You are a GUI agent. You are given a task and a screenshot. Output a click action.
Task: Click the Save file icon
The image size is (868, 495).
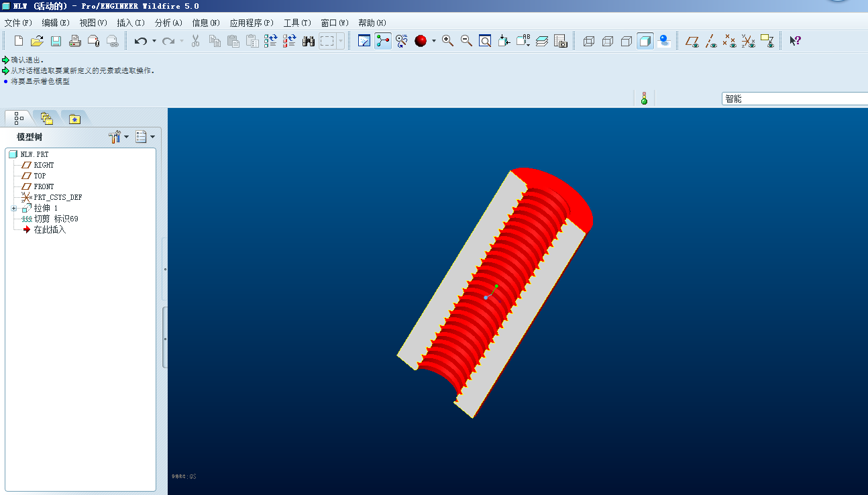(x=56, y=42)
